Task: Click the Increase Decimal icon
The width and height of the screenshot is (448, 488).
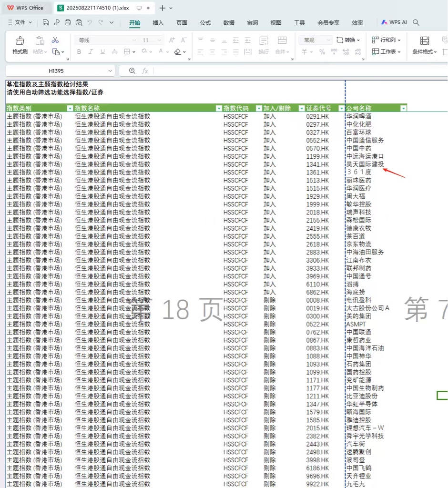Action: [346, 51]
